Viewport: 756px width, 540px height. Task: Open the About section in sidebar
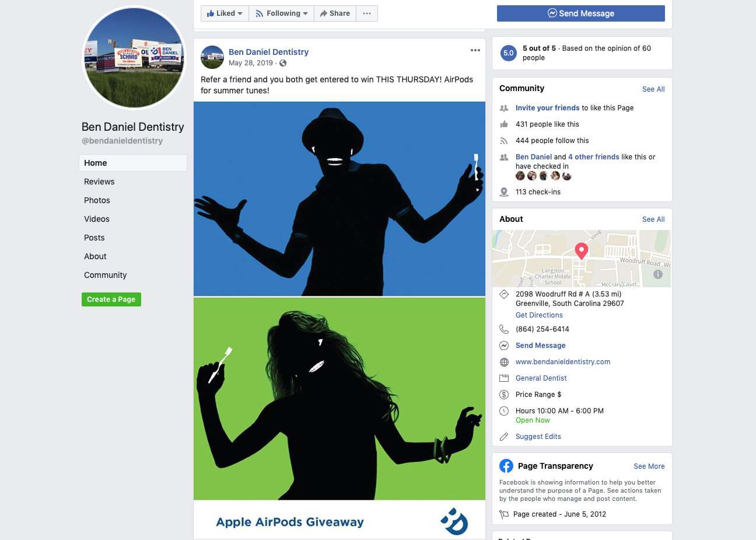pos(95,256)
